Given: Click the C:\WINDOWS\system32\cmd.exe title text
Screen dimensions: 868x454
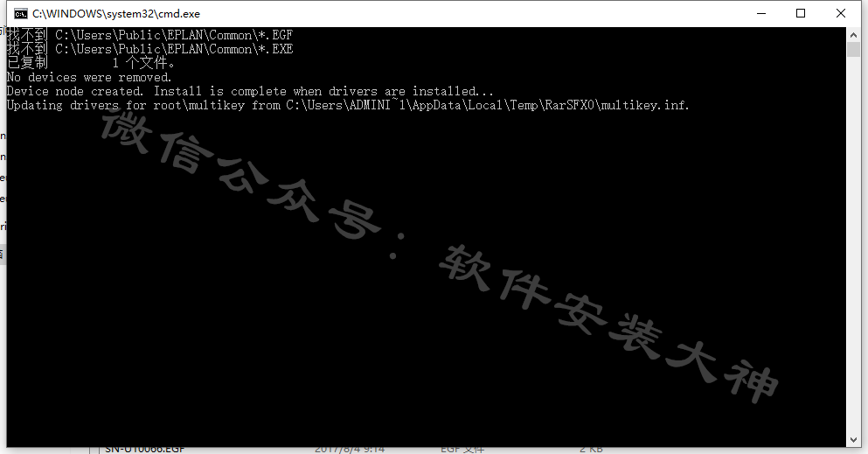Looking at the screenshot, I should pos(116,14).
